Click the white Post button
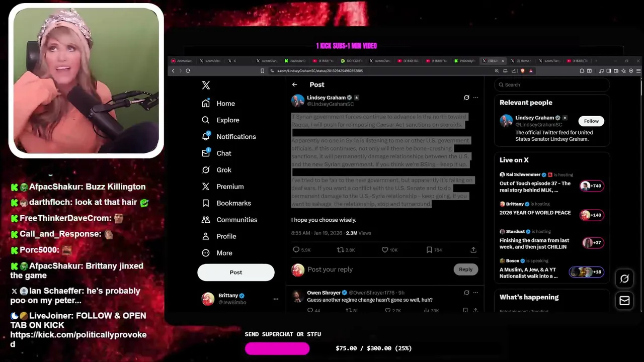 click(x=236, y=273)
